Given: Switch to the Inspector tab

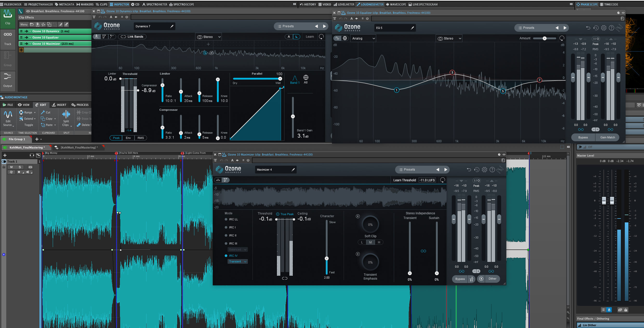Looking at the screenshot, I should point(119,4).
